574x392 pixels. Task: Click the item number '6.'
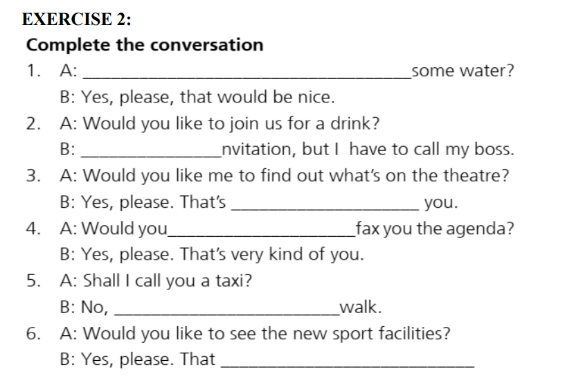33,333
